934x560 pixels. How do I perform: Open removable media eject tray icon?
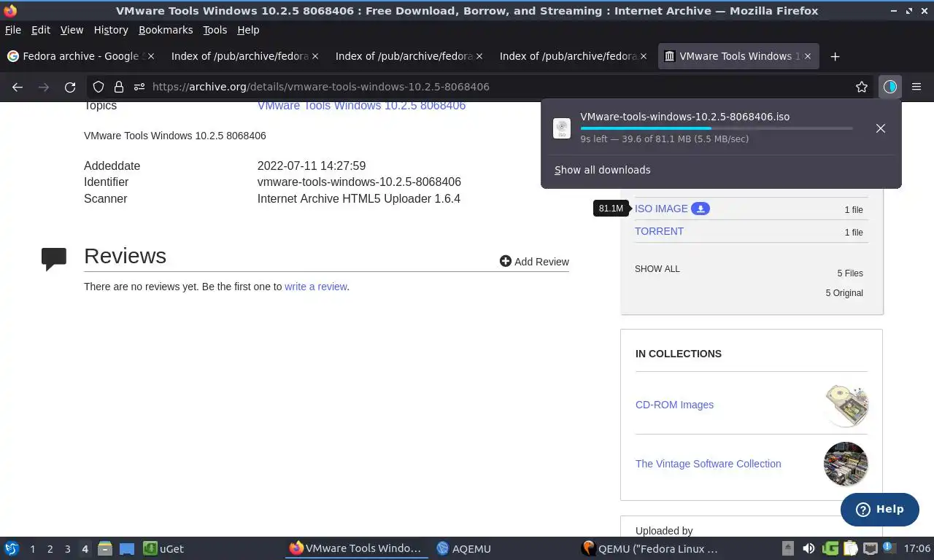pyautogui.click(x=788, y=548)
